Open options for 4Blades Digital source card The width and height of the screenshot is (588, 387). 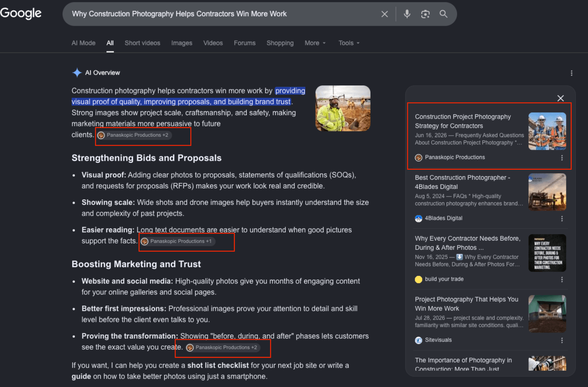tap(562, 219)
